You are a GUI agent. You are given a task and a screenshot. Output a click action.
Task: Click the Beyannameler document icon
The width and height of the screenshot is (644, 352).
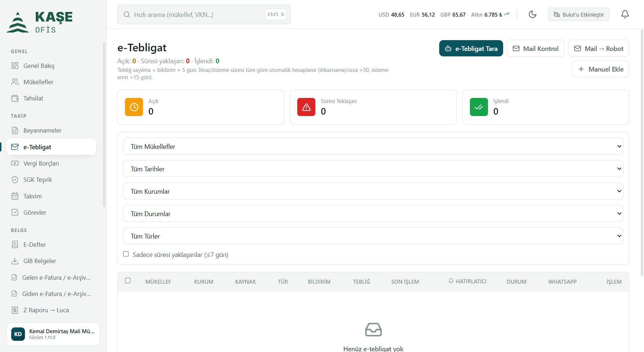click(x=15, y=130)
